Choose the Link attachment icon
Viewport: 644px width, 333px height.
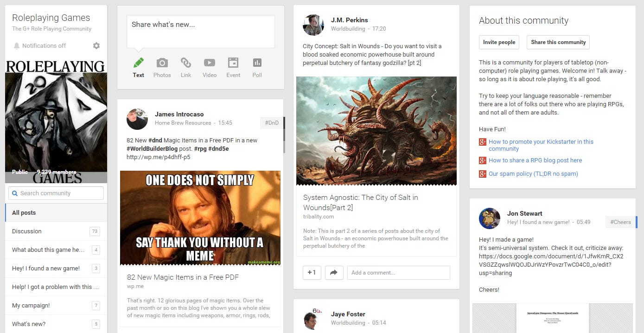(186, 63)
